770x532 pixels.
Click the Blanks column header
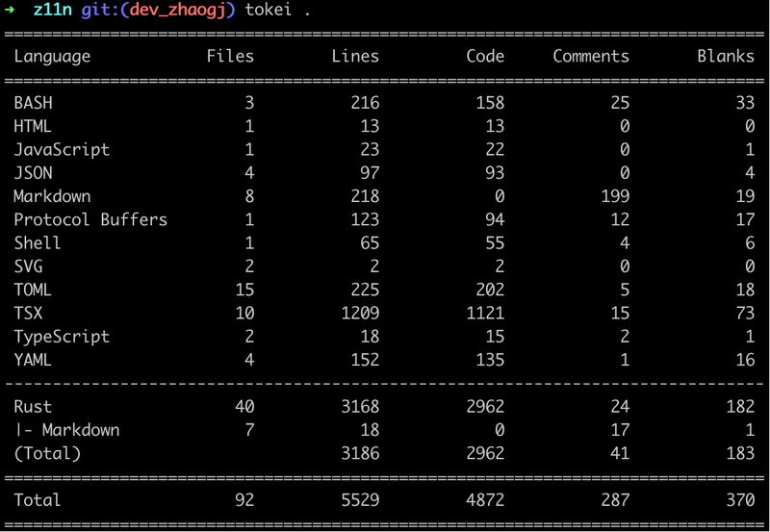[x=726, y=56]
